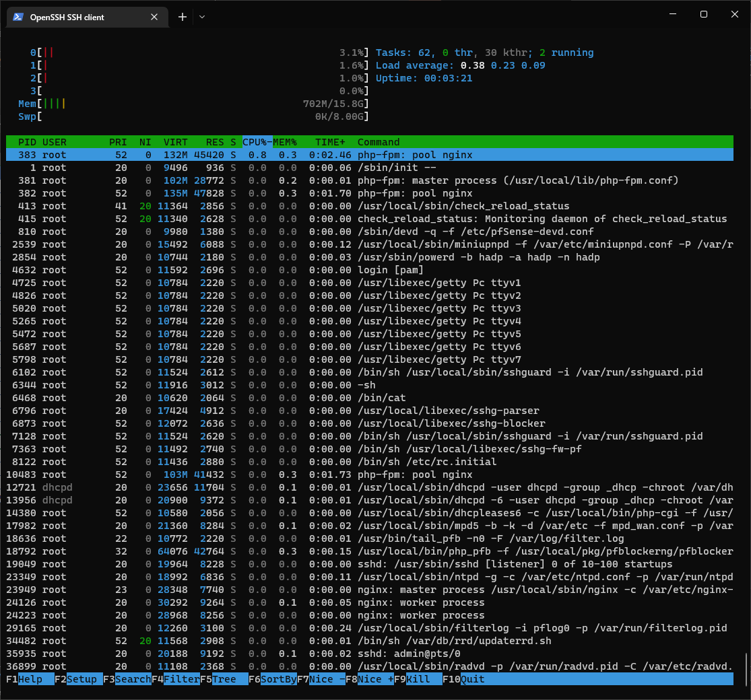Select the login [pam] process row
The image size is (751, 700).
[369, 270]
